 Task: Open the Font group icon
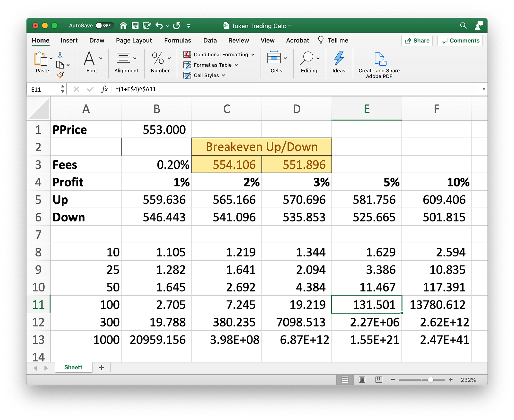coord(89,58)
